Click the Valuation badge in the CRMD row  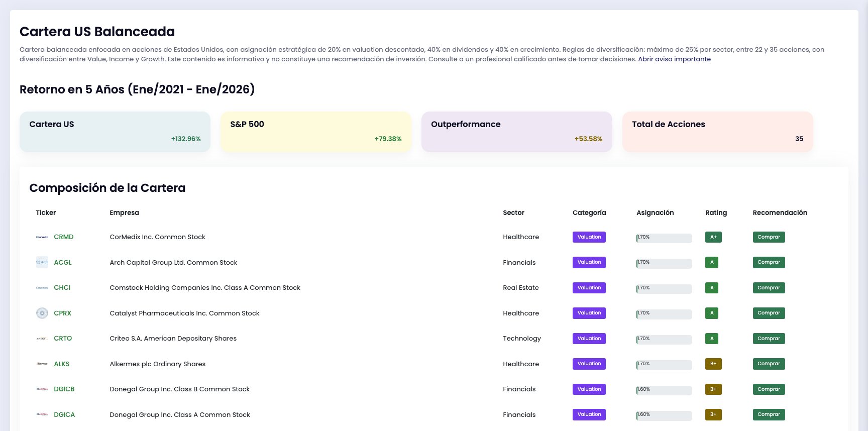(x=589, y=237)
